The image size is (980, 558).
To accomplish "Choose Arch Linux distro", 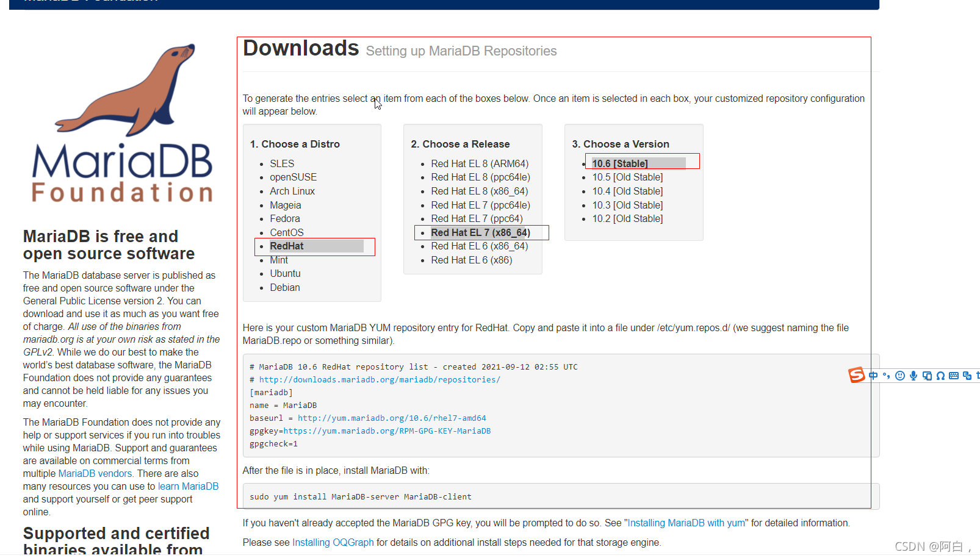I will click(292, 191).
